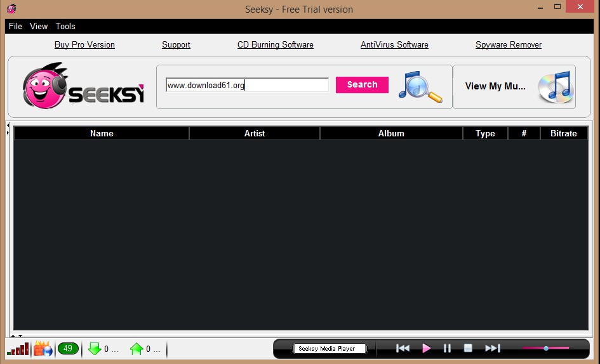The width and height of the screenshot is (600, 364).
Task: Pause playback in media player
Action: click(447, 348)
